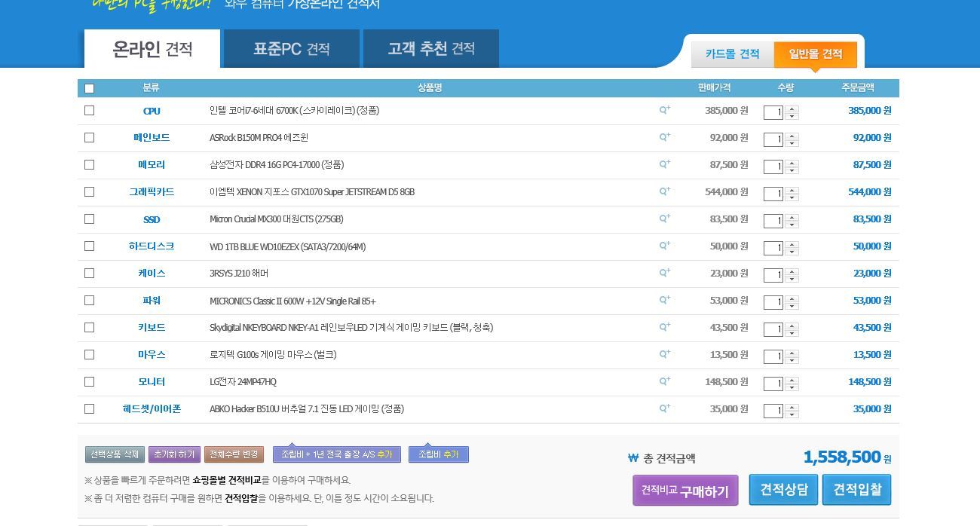
Task: Open the magnifier icon for 헤드셋/이어폰 row
Action: [x=664, y=408]
